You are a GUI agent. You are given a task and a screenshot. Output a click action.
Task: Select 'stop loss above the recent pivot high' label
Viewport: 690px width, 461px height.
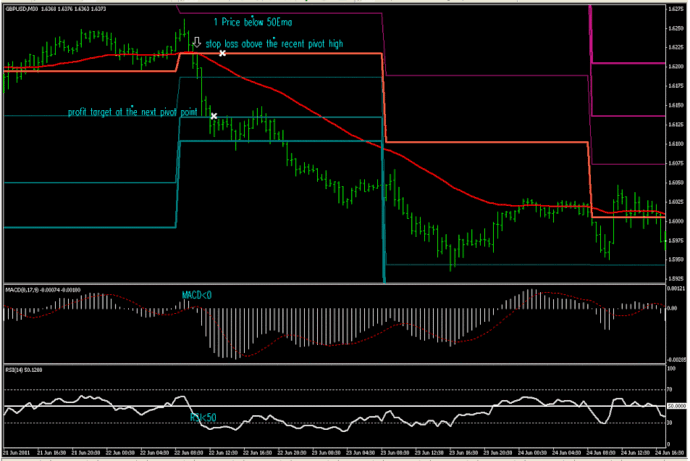274,44
